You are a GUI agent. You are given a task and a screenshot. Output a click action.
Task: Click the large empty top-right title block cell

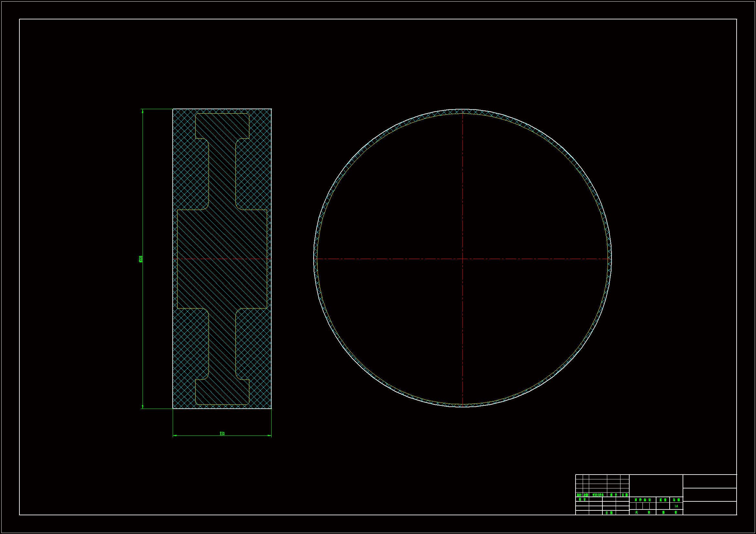tap(709, 481)
